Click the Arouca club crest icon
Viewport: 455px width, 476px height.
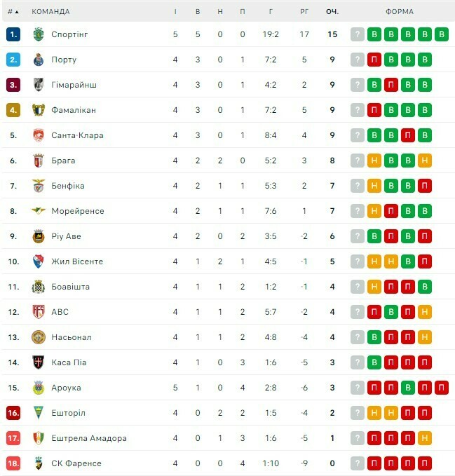[x=39, y=388]
